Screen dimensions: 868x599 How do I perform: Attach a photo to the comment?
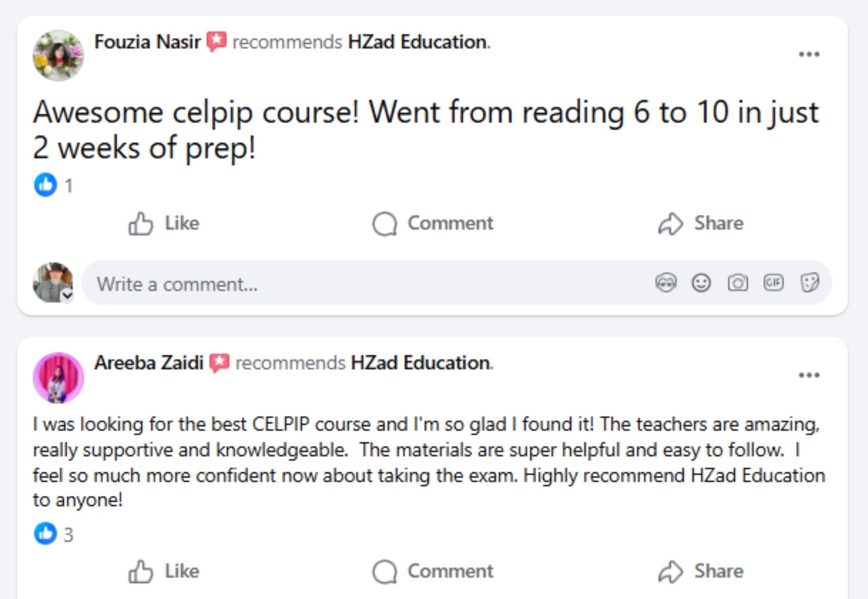(x=737, y=283)
